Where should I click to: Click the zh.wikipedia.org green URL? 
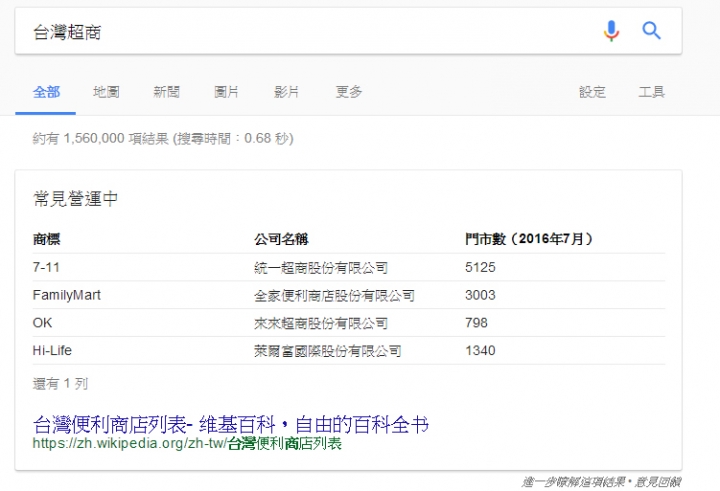(187, 444)
